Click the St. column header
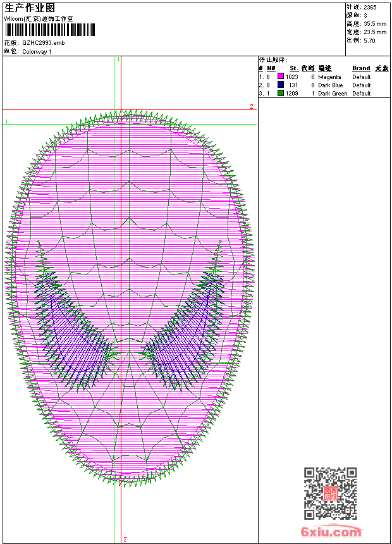Screen dimensions: 392x544 (x=294, y=68)
